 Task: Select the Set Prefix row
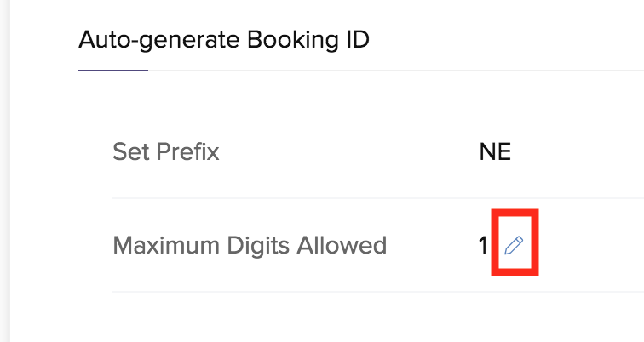[x=378, y=151]
